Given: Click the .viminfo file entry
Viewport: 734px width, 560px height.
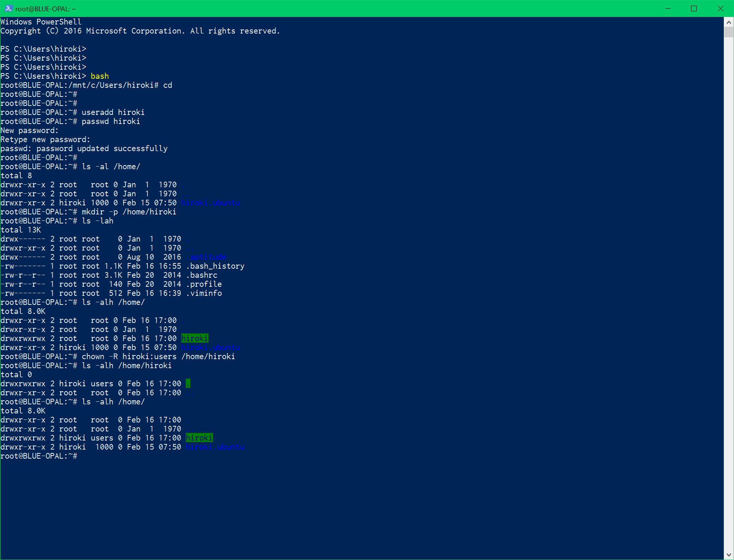Looking at the screenshot, I should [204, 293].
